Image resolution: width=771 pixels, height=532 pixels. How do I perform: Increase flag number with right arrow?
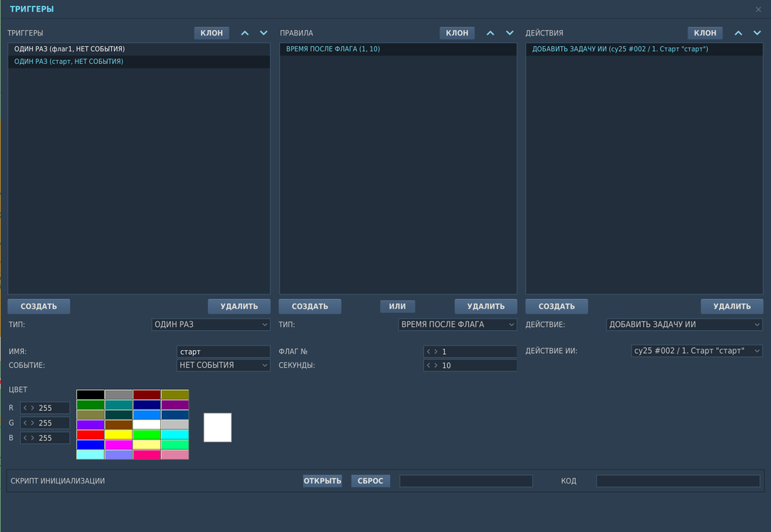coord(436,352)
